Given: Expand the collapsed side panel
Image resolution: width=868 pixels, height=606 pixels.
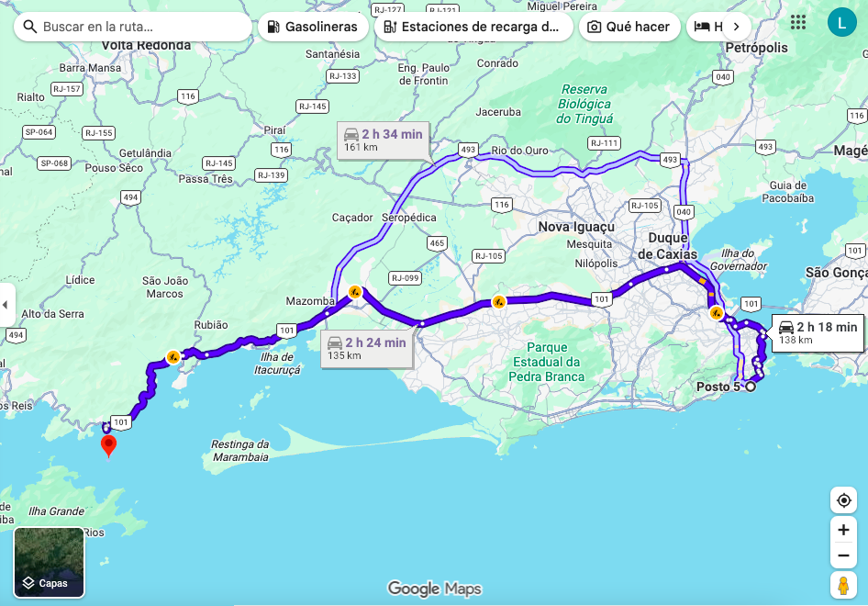Looking at the screenshot, I should pos(6,305).
